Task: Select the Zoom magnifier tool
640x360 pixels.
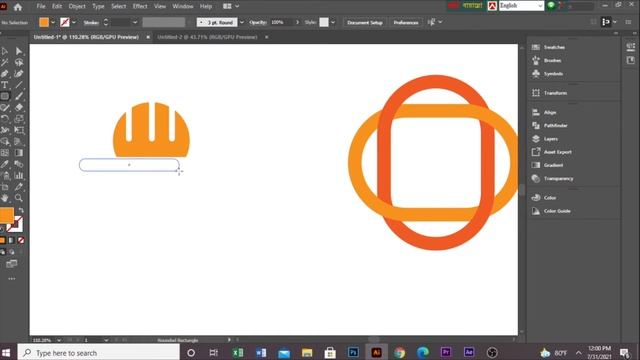Action: [19, 198]
